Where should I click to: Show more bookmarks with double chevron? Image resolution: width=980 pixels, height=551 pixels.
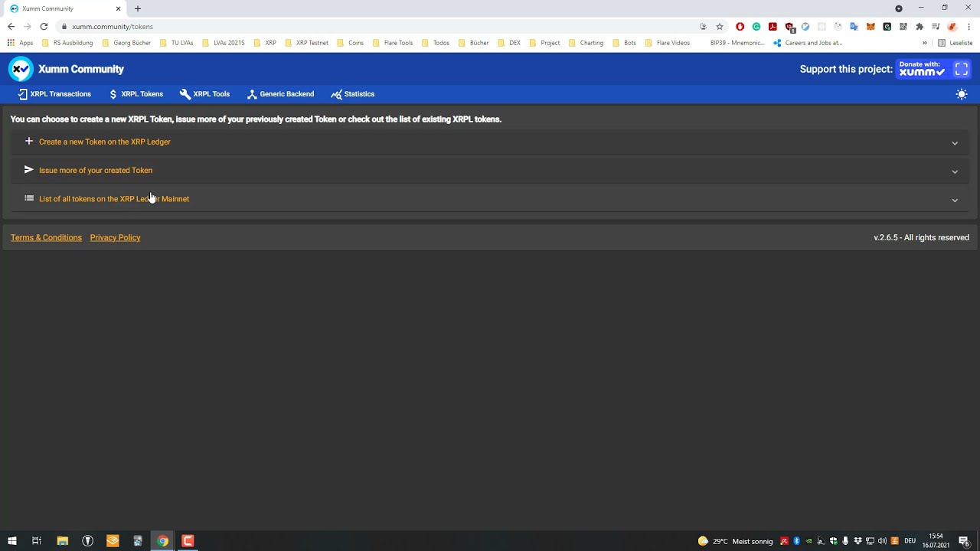click(925, 43)
